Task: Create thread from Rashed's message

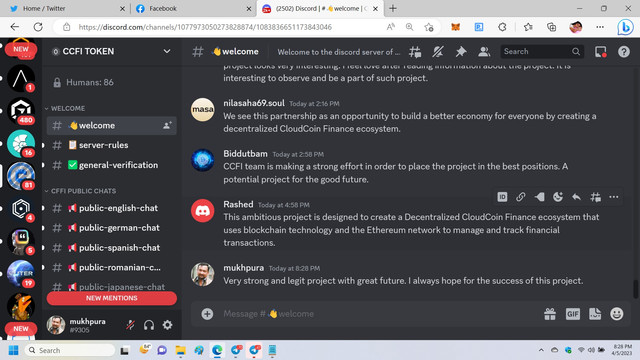Action: coord(596,197)
